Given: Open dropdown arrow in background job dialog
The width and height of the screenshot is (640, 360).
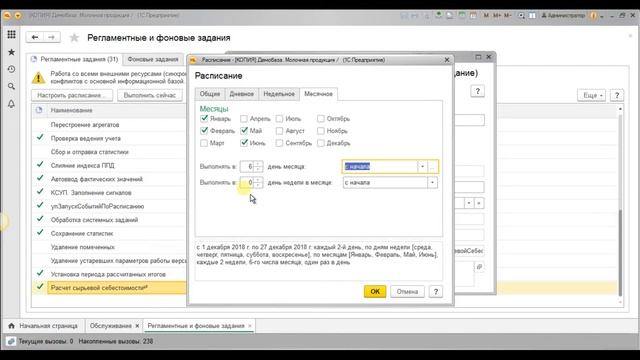Looking at the screenshot, I should coord(469,203).
